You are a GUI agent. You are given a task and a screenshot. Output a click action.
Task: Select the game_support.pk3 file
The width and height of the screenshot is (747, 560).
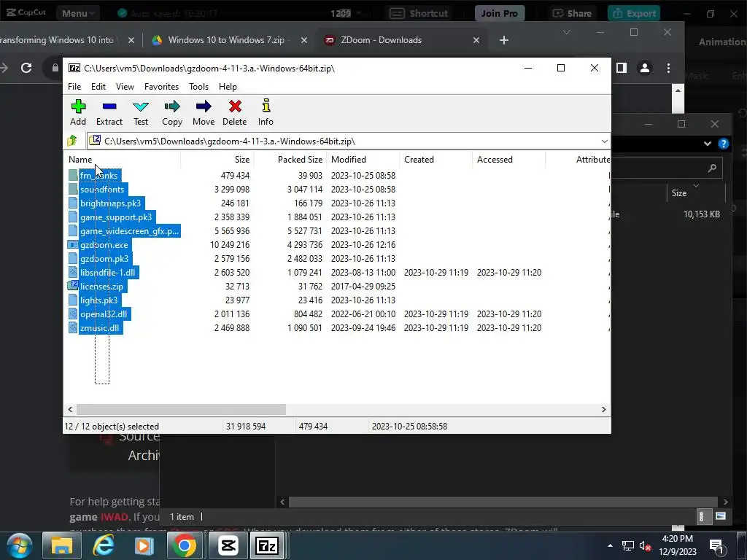tap(116, 217)
